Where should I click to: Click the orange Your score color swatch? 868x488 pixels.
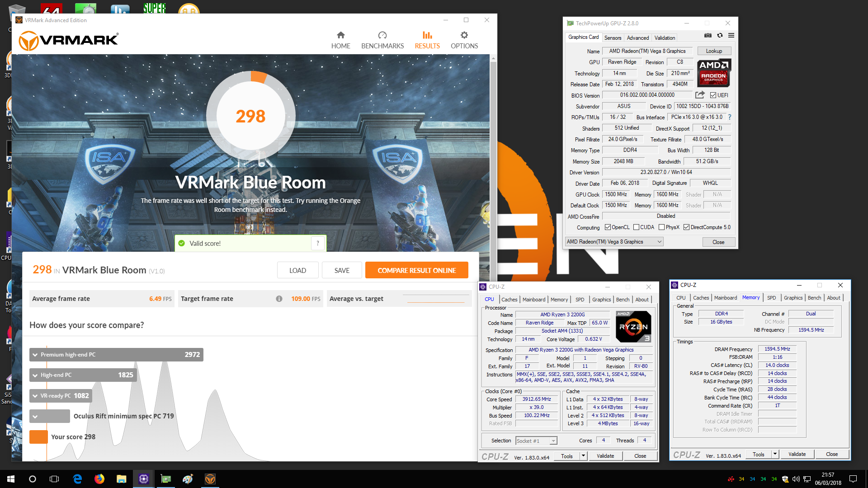click(x=38, y=437)
